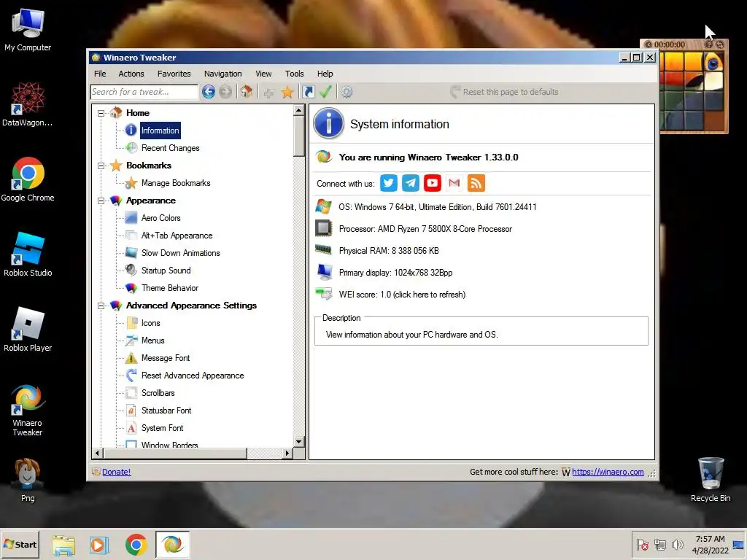The image size is (747, 560).
Task: Open the https://winaero.com link
Action: 608,472
